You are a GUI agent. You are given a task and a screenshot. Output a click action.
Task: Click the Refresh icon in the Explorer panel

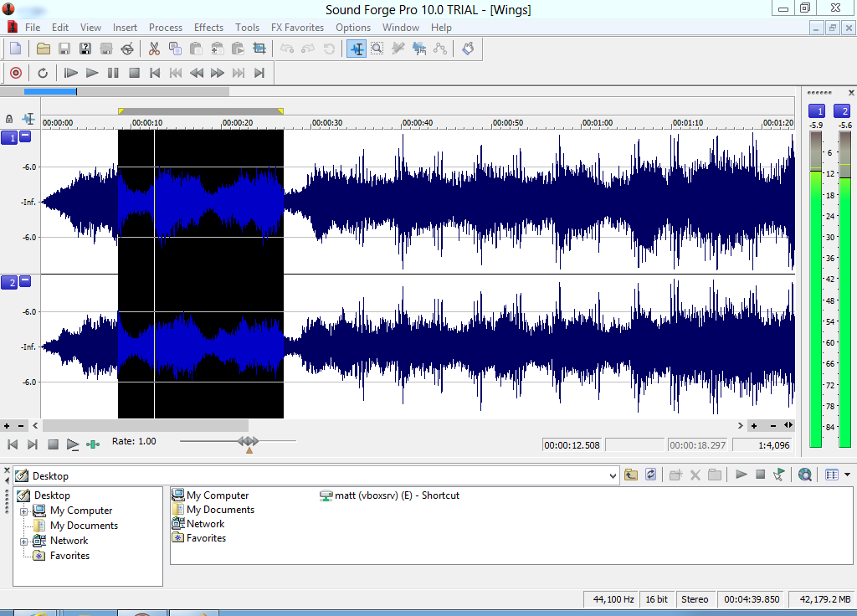pyautogui.click(x=651, y=475)
